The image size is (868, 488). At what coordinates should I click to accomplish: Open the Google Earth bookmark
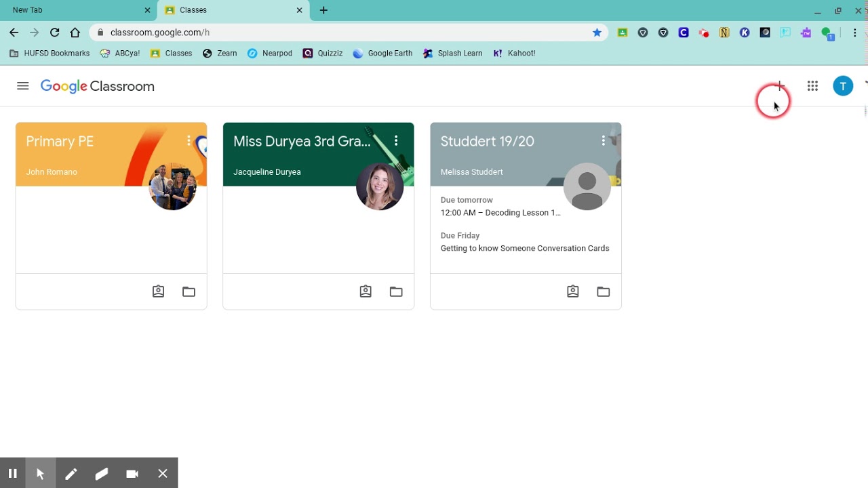(382, 54)
